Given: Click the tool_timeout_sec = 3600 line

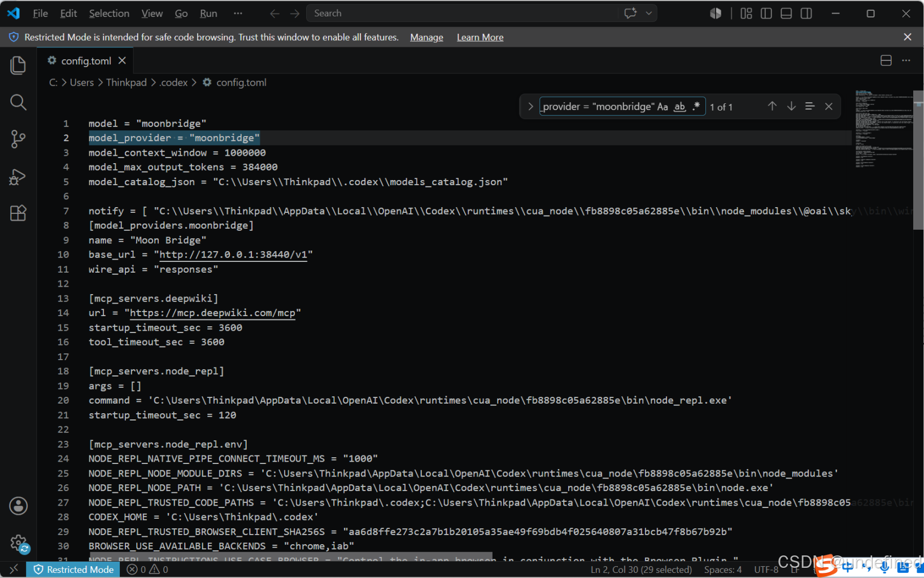Looking at the screenshot, I should [156, 342].
